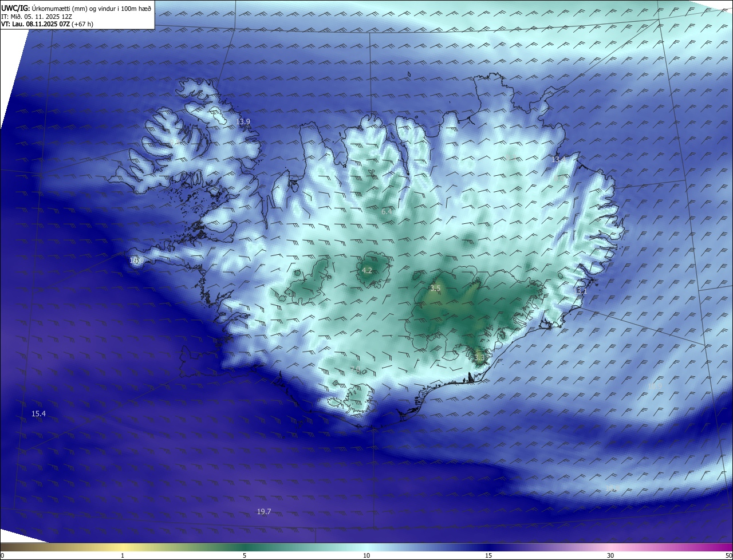
Task: Click the 13.9 value over the Westfjords
Action: tap(243, 122)
